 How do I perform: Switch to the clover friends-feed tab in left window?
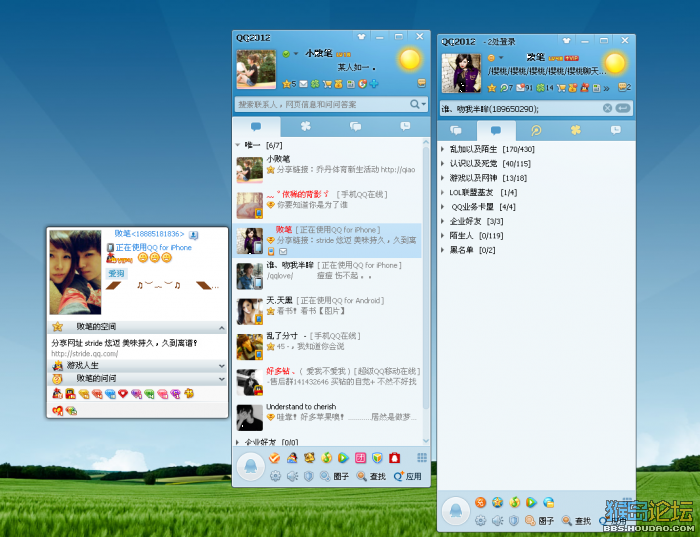click(305, 127)
